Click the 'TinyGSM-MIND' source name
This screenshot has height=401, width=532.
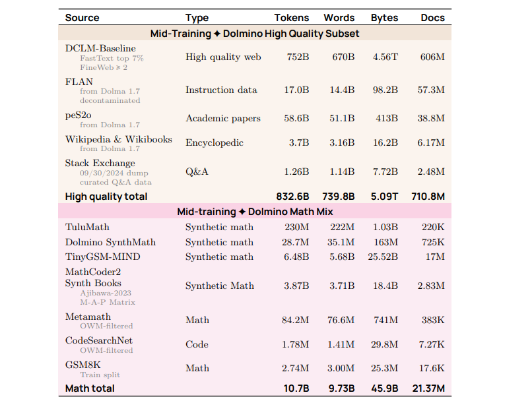point(102,257)
